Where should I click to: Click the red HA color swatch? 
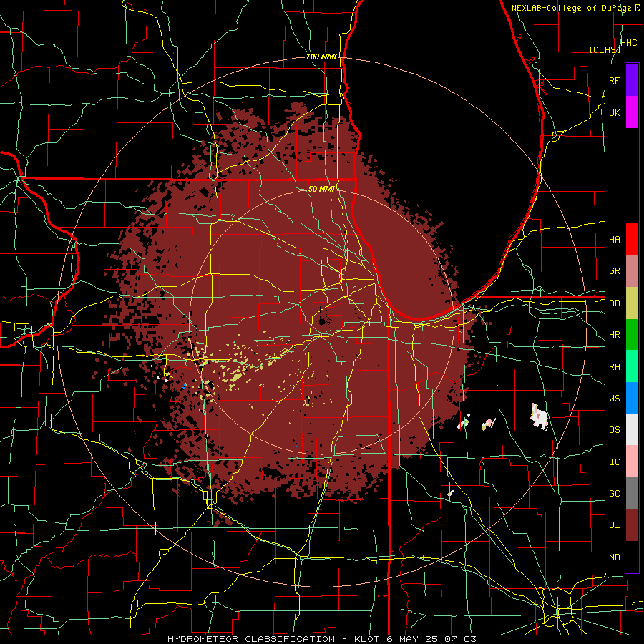pos(632,239)
